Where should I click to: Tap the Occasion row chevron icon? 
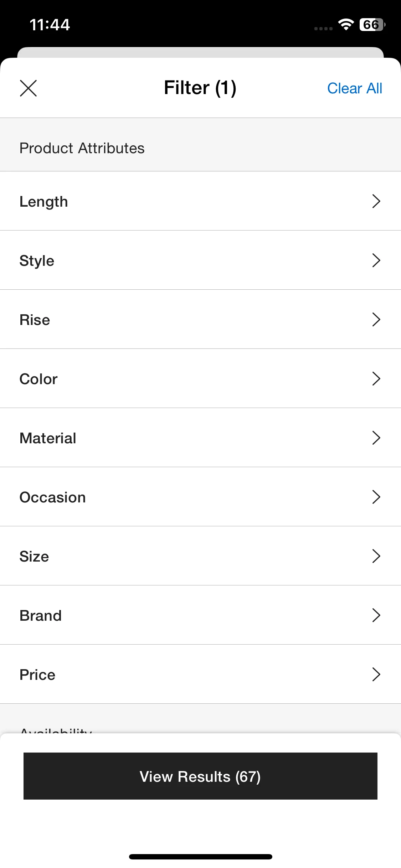point(376,497)
